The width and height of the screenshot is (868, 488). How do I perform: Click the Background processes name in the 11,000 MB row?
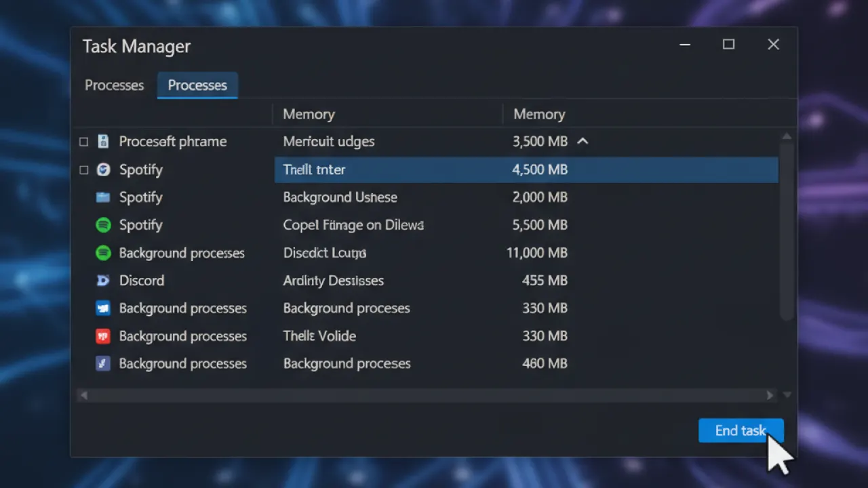click(182, 253)
